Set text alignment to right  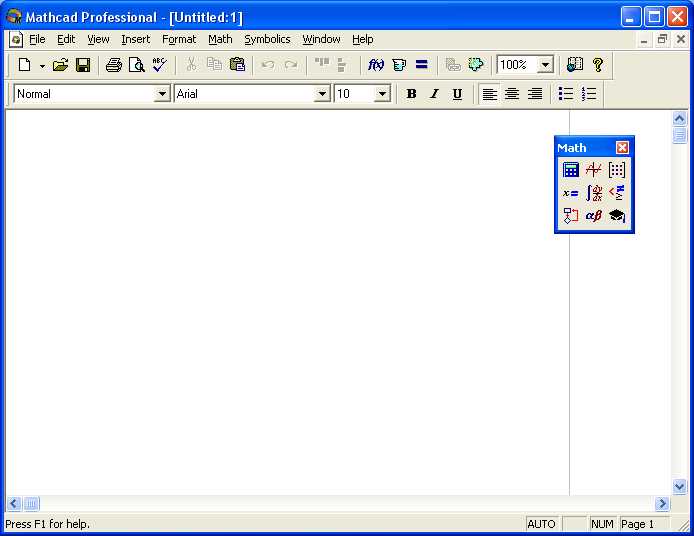pyautogui.click(x=535, y=94)
